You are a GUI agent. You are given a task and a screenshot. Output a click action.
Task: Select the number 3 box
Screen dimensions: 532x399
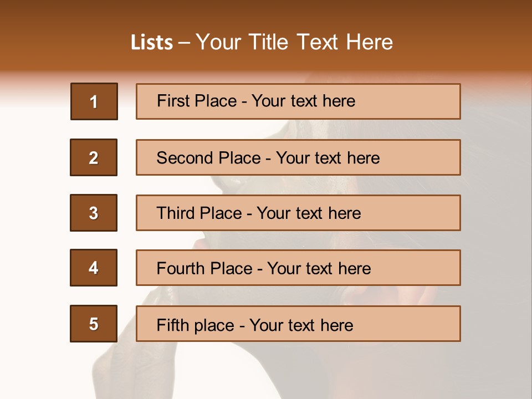(x=94, y=213)
